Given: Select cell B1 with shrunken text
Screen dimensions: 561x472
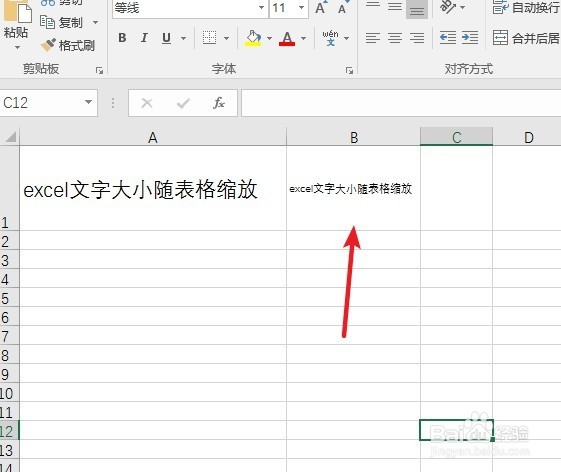Looking at the screenshot, I should point(353,188).
